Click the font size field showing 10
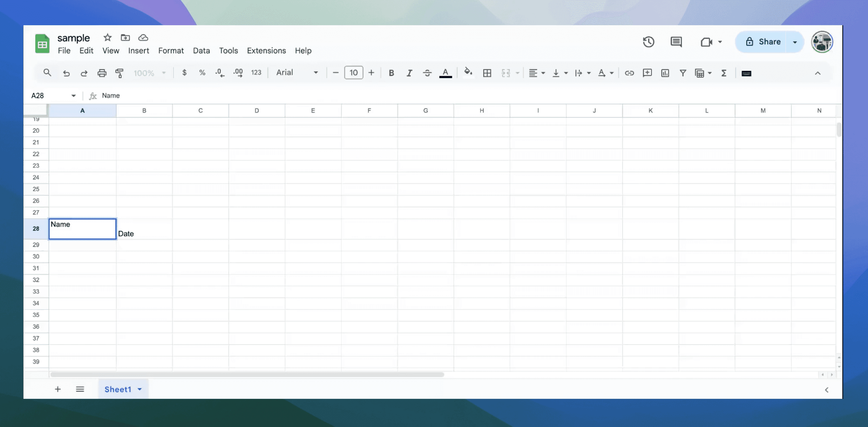This screenshot has height=427, width=868. pos(353,73)
